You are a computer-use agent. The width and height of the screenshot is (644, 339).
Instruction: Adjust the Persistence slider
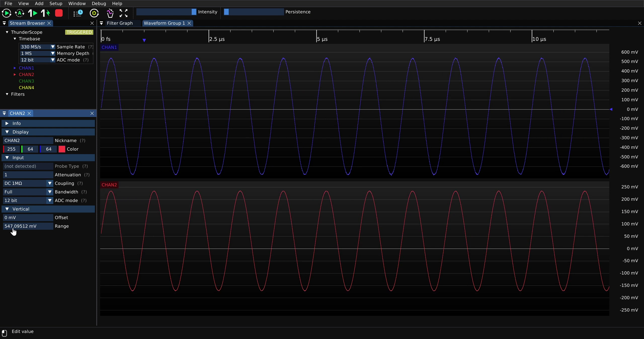254,12
